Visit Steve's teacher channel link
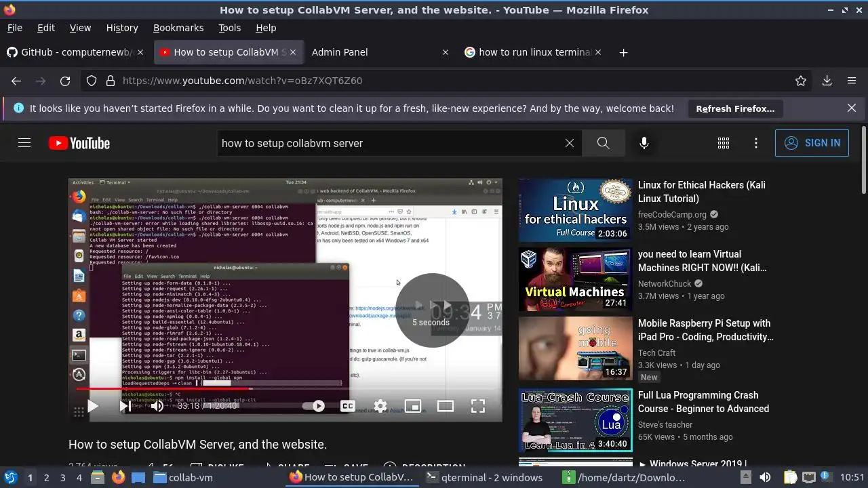The image size is (868, 488). tap(665, 425)
